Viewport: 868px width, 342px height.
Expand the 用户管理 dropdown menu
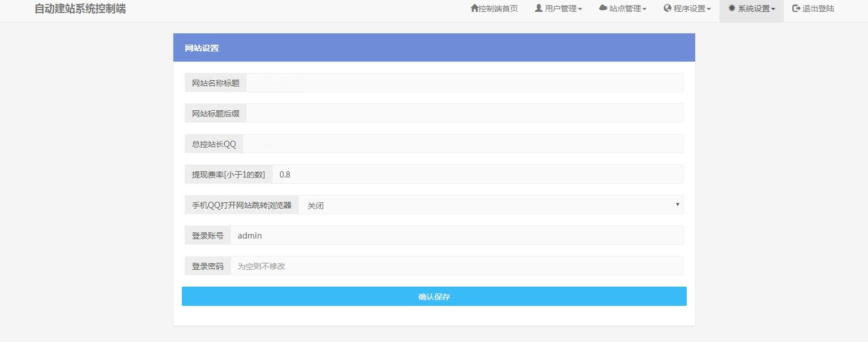click(x=559, y=8)
